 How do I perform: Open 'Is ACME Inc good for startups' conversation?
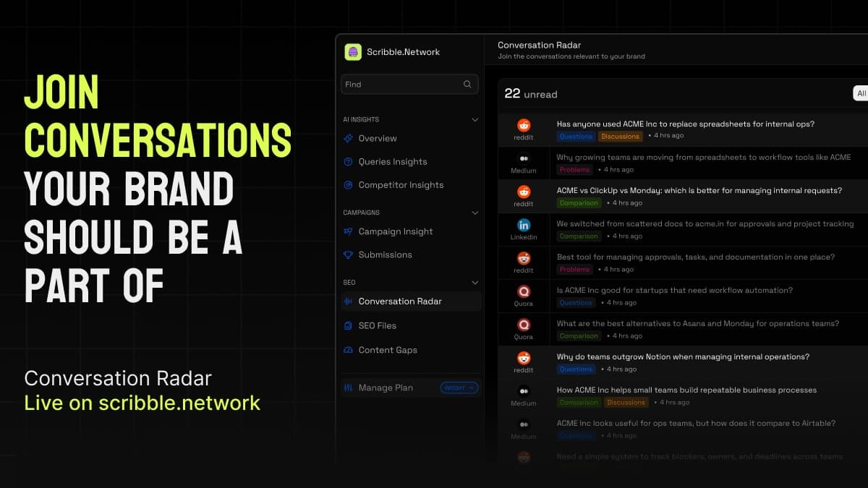(675, 291)
